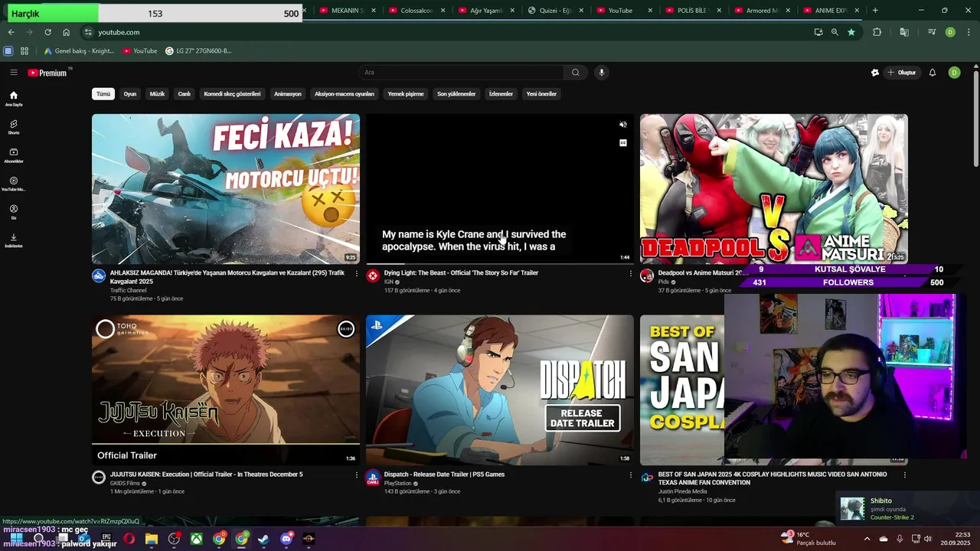Open Chrome extensions puzzle icon
Viewport: 980px width, 551px height.
point(877,32)
